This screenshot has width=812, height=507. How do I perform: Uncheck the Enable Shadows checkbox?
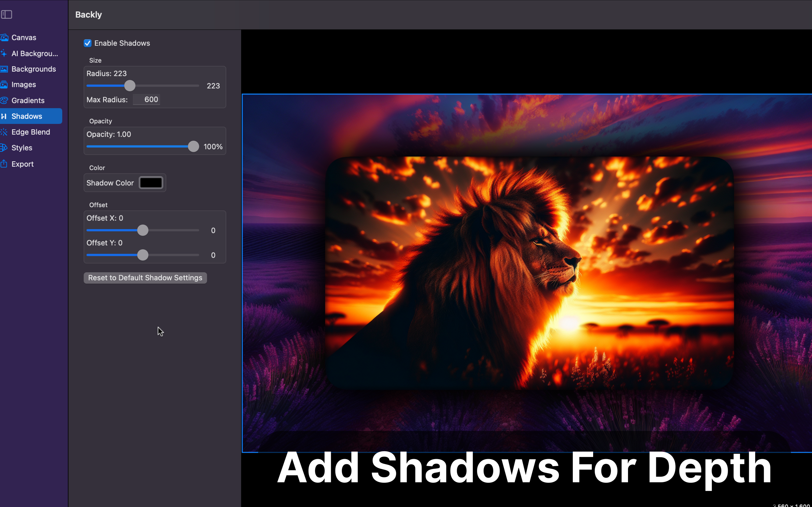88,43
